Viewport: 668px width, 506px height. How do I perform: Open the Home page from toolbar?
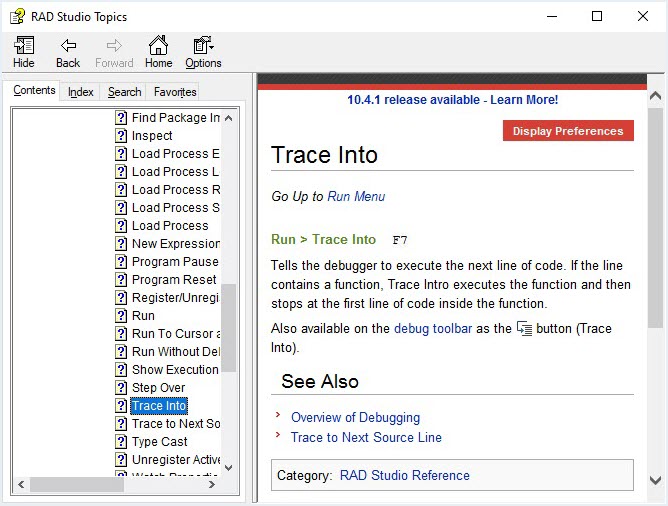158,52
